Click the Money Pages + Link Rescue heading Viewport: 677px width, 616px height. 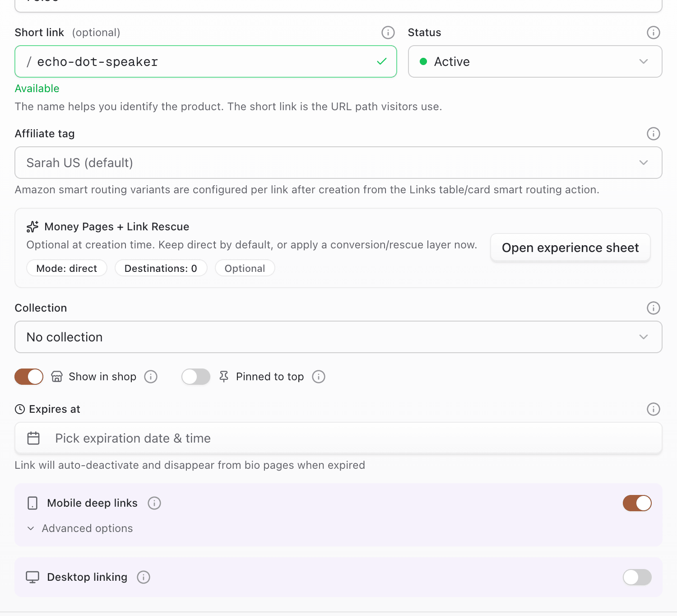[117, 226]
